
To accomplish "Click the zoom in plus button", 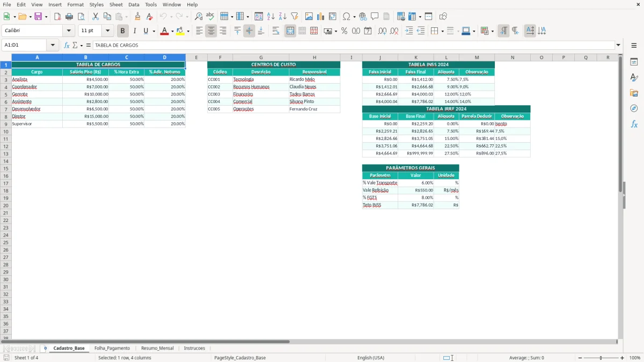I will pyautogui.click(x=623, y=358).
